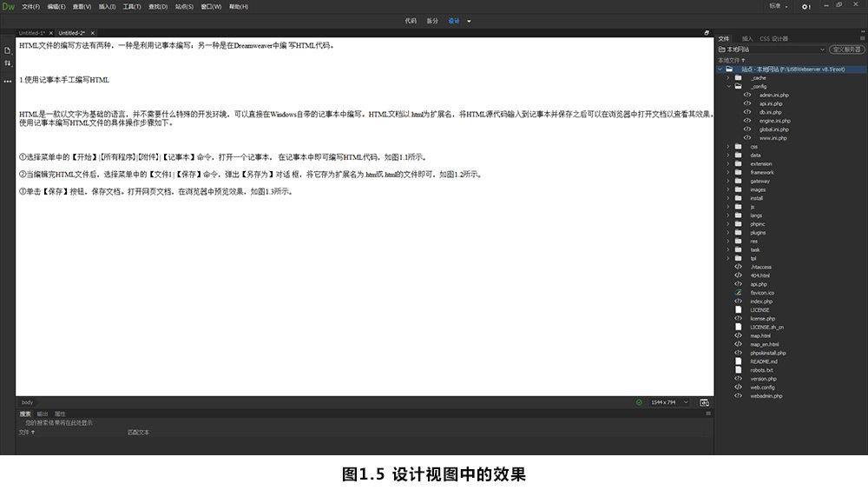Image resolution: width=868 pixels, height=490 pixels.
Task: Click the index.php file icon
Action: (x=738, y=301)
